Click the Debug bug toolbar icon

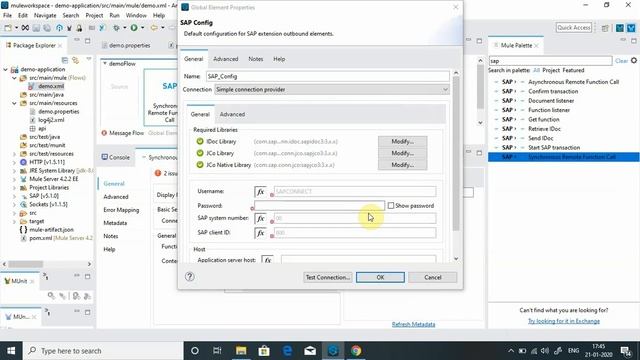coord(117,28)
